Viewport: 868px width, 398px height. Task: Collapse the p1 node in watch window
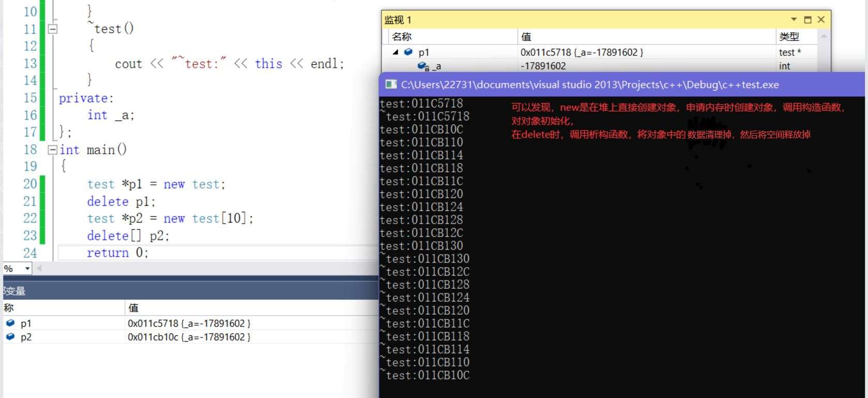395,52
